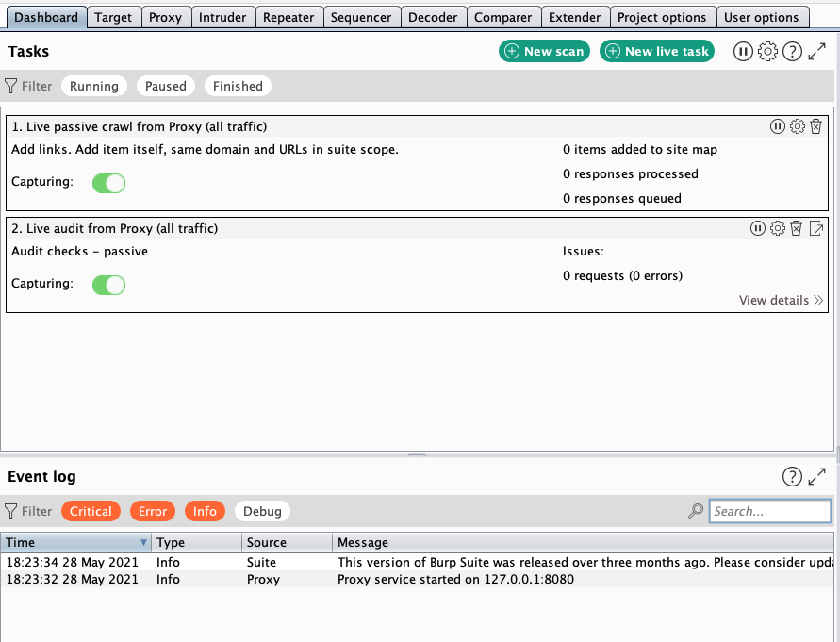Click plus icon on New scan button

tap(512, 51)
